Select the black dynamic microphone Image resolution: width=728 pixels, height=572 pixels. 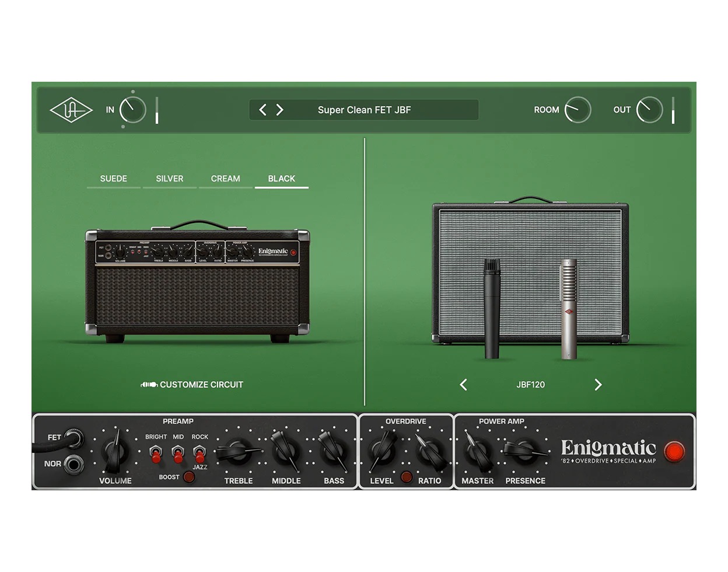(x=492, y=309)
